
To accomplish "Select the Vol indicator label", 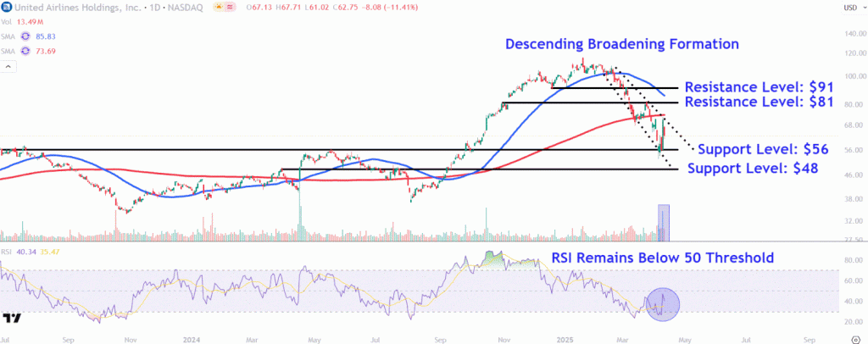I will click(6, 23).
